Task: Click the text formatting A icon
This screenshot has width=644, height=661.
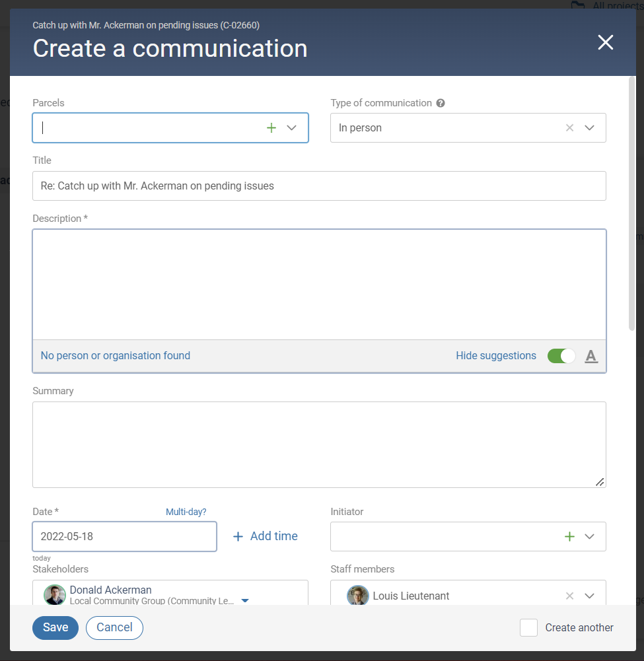Action: click(x=591, y=356)
